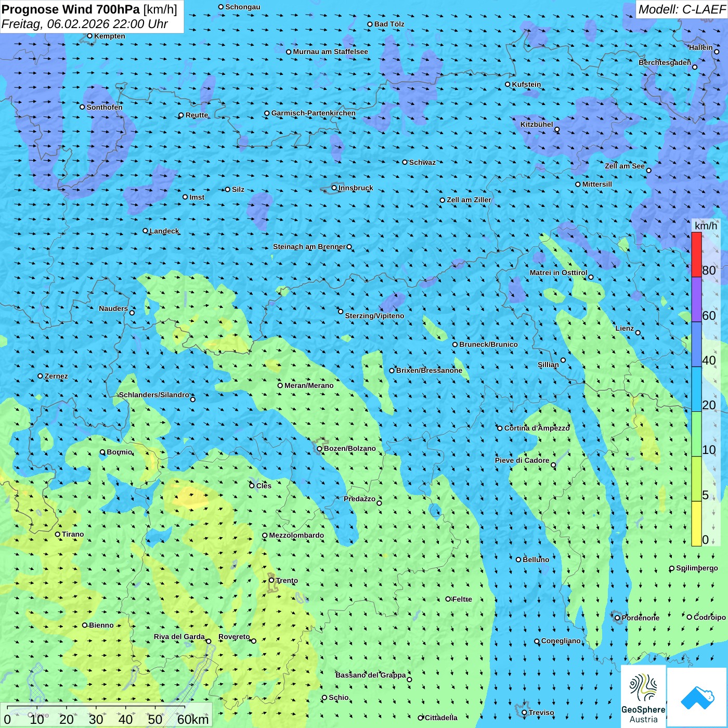Click the date 'Freitag, 06.02.2026 22:00 Uhr'
This screenshot has height=728, width=728.
85,24
